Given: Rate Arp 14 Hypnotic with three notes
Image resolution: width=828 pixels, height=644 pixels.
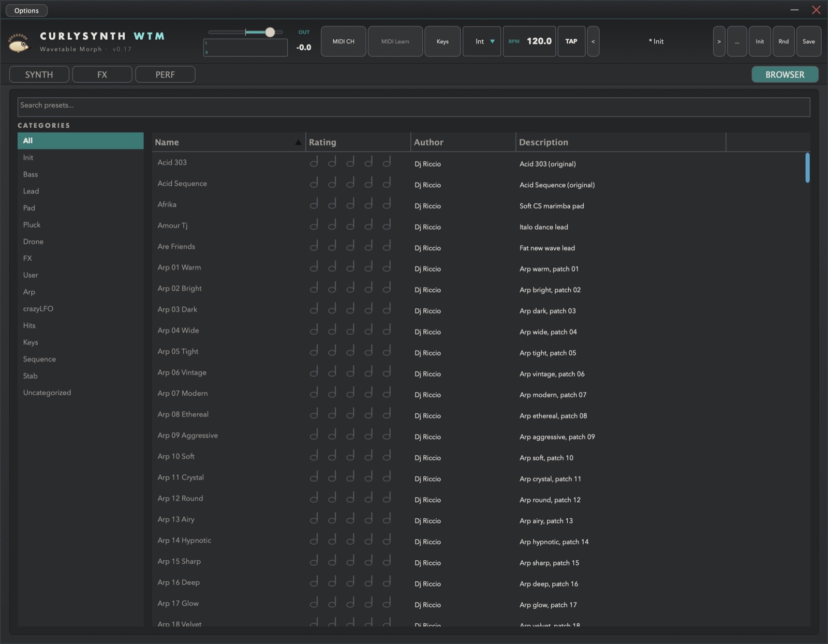Looking at the screenshot, I should [x=350, y=540].
